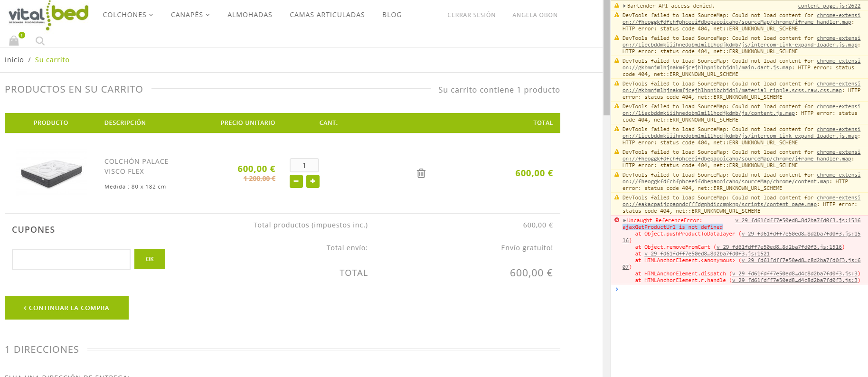Open Colchón Palace Visco Flex product link
Screen dimensions: 868x377
pos(136,166)
